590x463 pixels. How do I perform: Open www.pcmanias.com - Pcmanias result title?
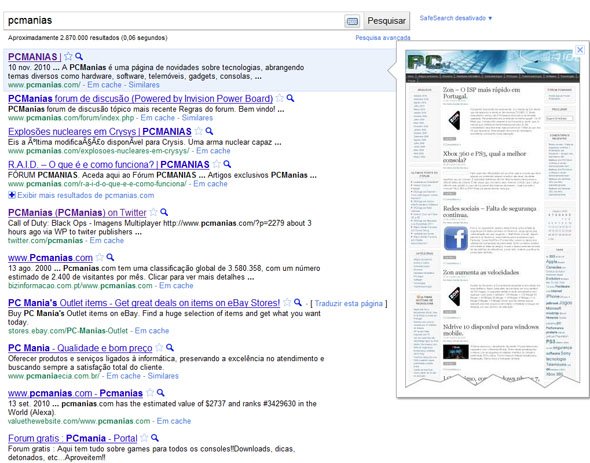(x=75, y=393)
